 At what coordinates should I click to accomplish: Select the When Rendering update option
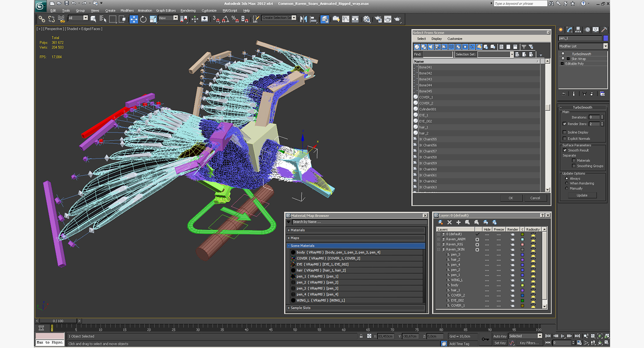pos(567,183)
